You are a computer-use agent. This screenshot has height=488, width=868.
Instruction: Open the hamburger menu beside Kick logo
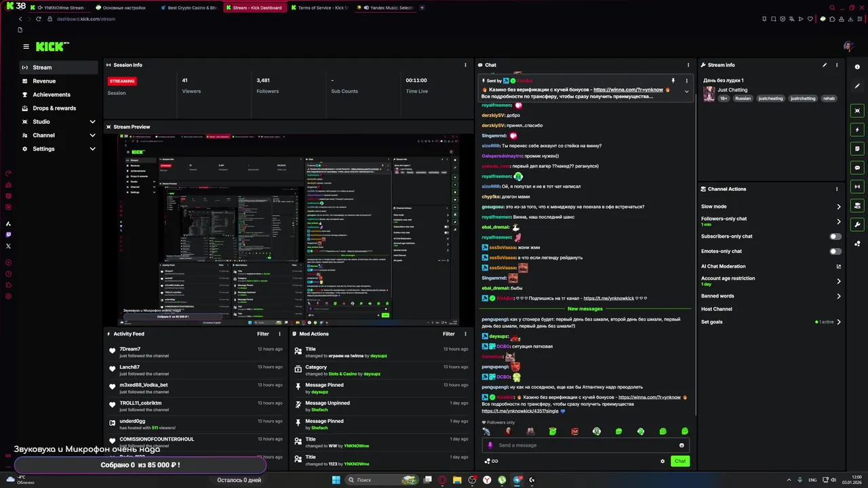pos(26,47)
